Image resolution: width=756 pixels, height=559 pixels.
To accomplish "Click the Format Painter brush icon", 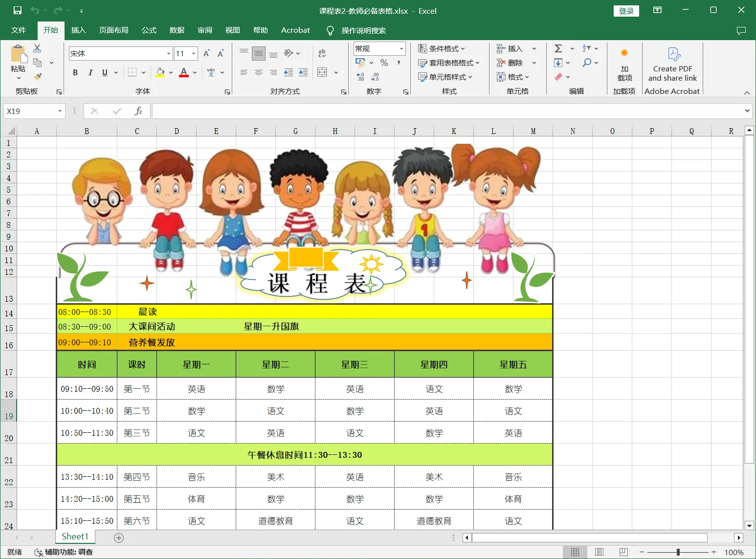I will click(x=38, y=76).
